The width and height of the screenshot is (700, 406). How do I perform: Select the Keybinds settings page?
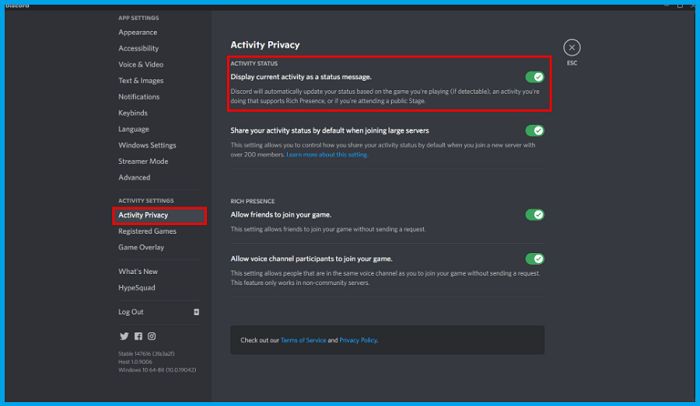133,113
